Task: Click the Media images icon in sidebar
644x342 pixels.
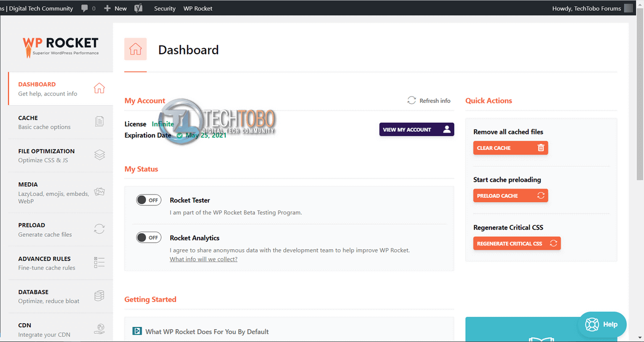Action: point(99,192)
